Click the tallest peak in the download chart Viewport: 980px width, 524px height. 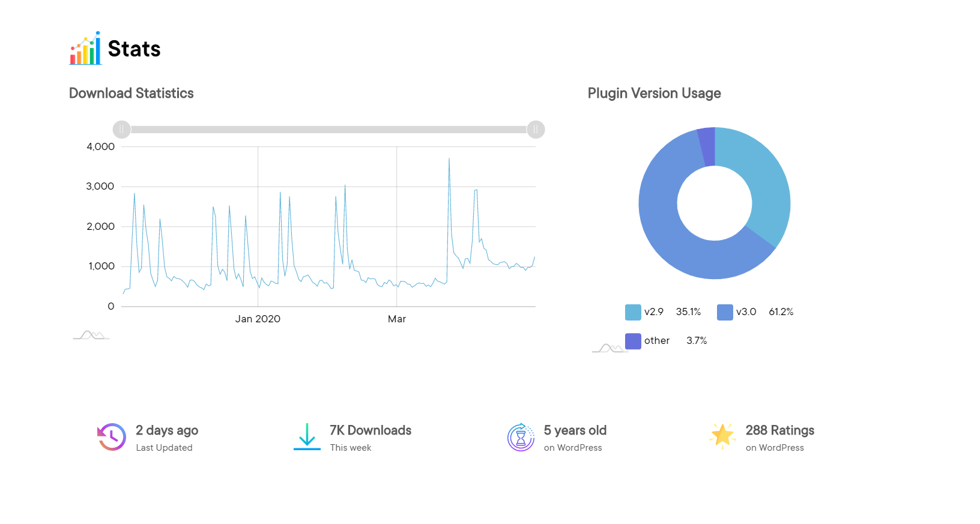(x=447, y=160)
